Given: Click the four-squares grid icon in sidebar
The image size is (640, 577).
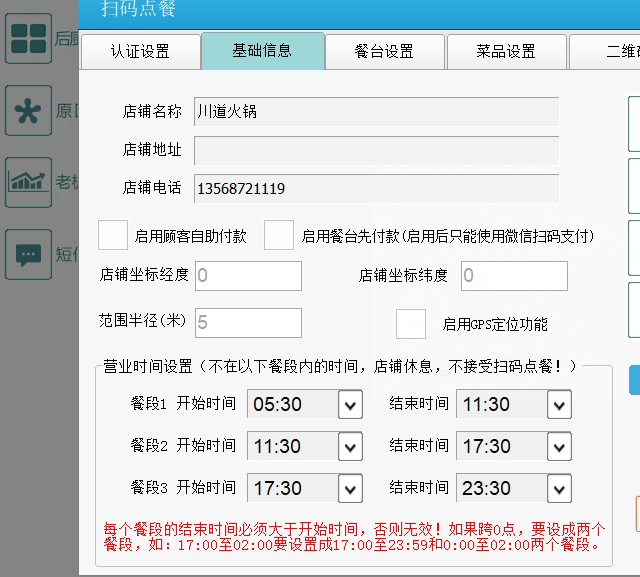Looking at the screenshot, I should tap(28, 39).
